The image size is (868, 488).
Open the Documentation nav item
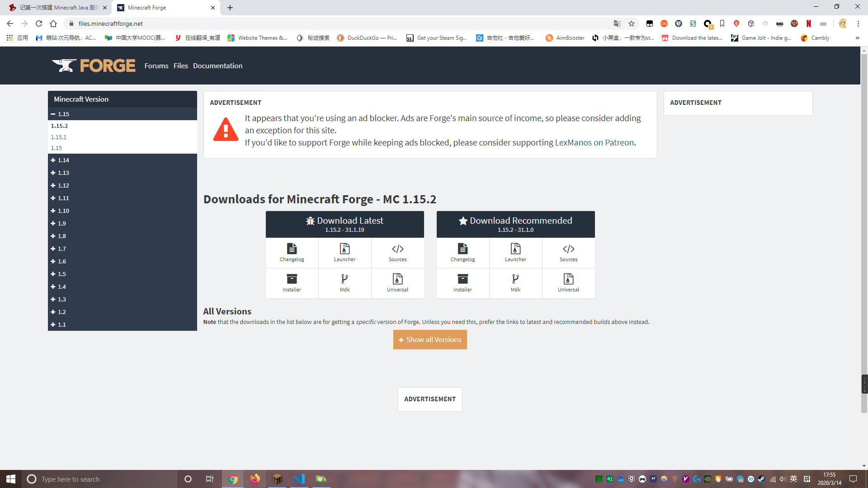point(217,66)
